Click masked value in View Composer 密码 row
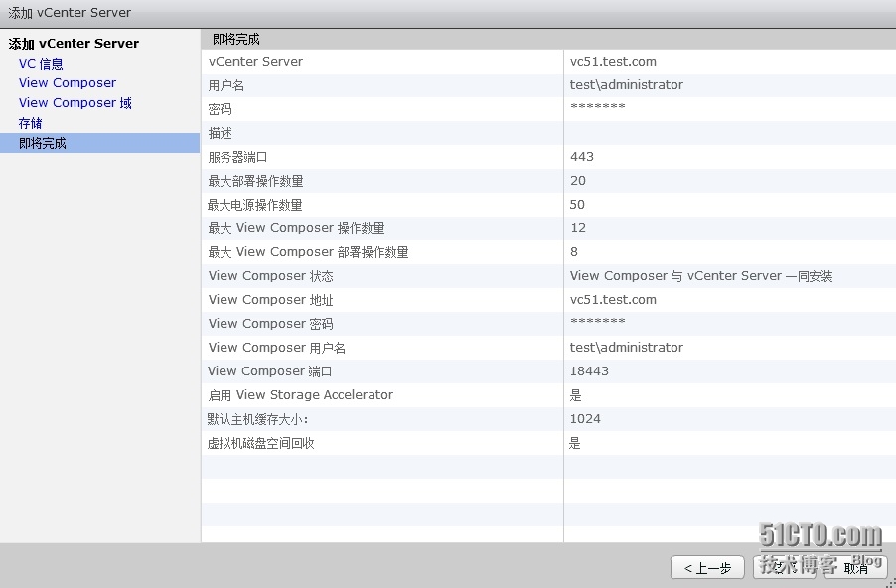 (598, 321)
